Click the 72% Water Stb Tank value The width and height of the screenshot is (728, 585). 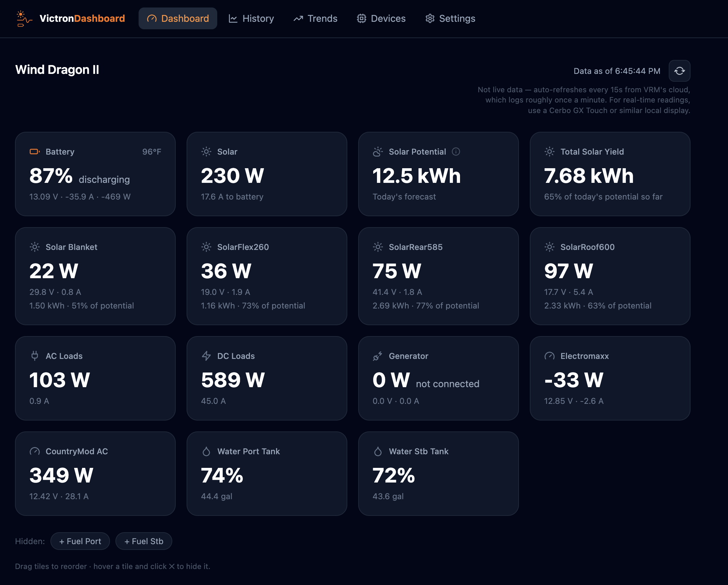point(394,475)
